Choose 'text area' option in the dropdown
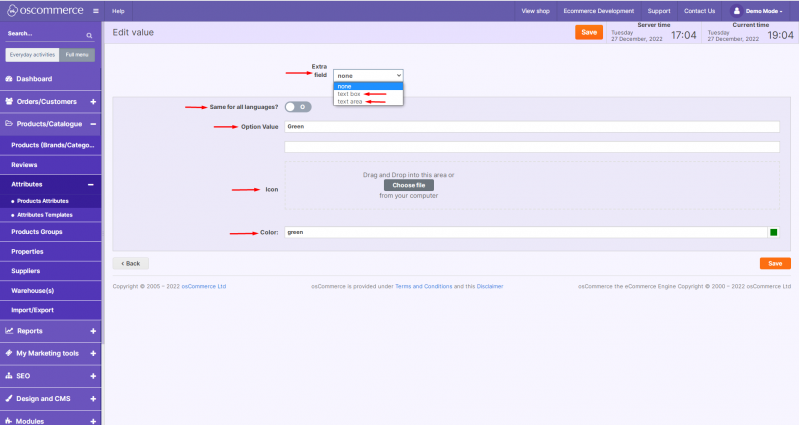 (350, 101)
